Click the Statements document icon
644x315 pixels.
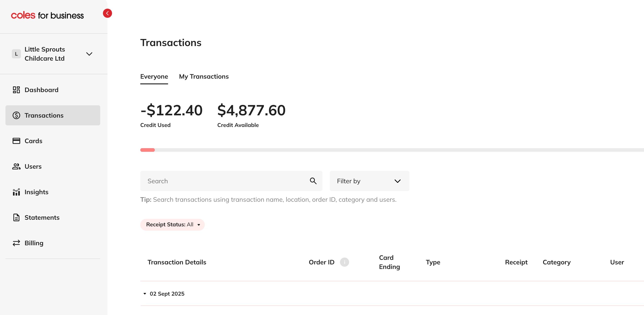16,217
